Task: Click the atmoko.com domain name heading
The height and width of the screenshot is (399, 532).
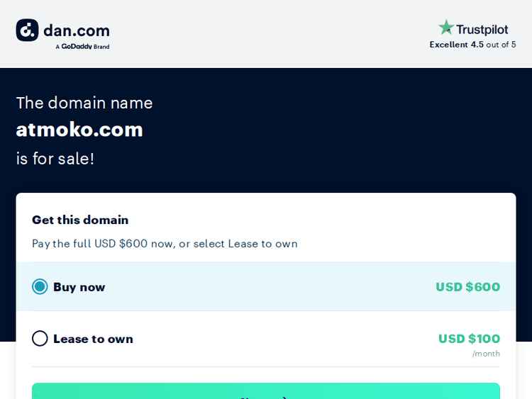Action: click(79, 130)
